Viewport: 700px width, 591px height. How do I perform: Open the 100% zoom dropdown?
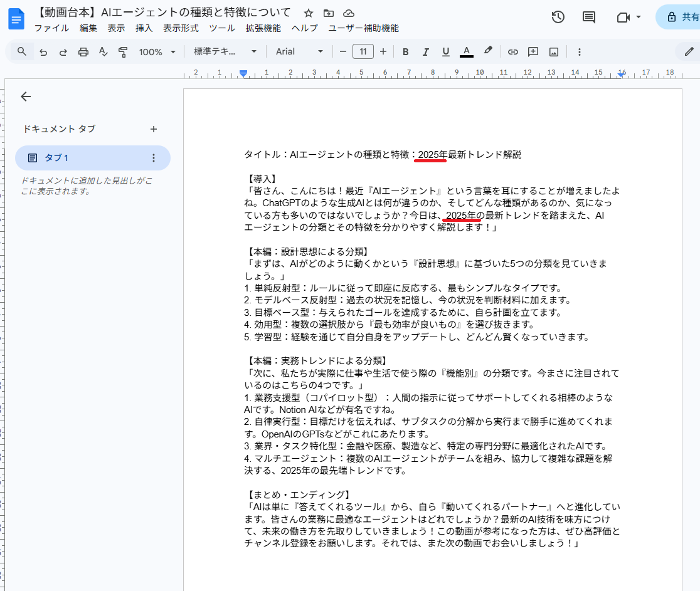[x=157, y=52]
